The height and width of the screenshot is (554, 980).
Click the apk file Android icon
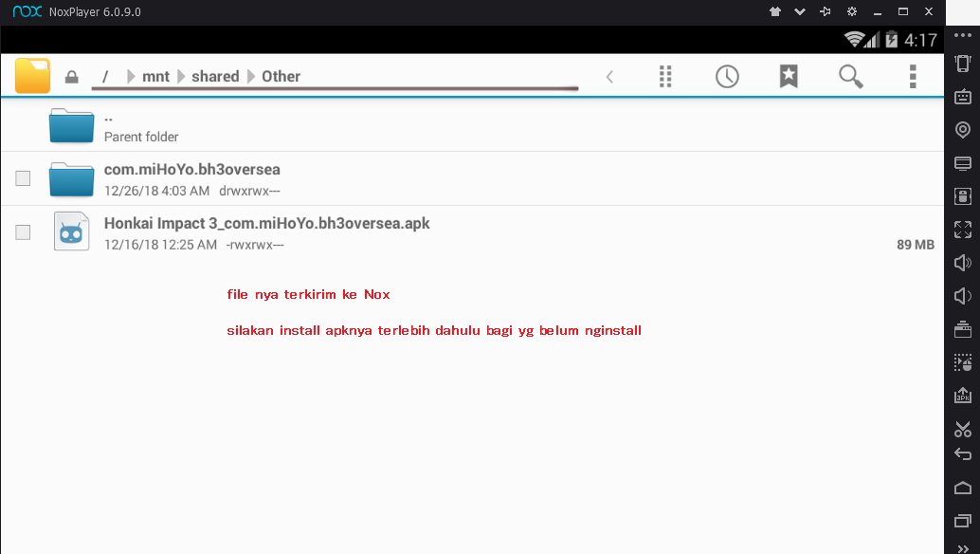[x=71, y=231]
